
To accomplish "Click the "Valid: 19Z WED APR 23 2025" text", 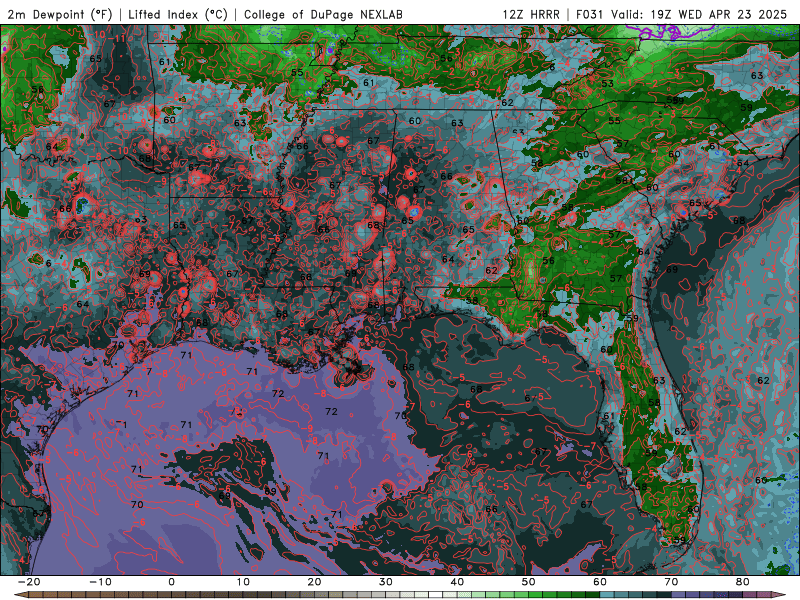I will coord(699,14).
